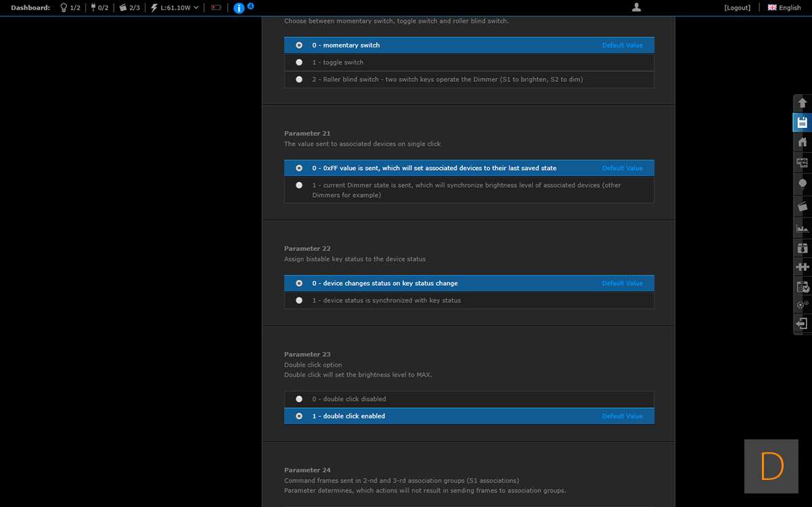
Task: Click the user profile icon in top bar
Action: pyautogui.click(x=636, y=7)
